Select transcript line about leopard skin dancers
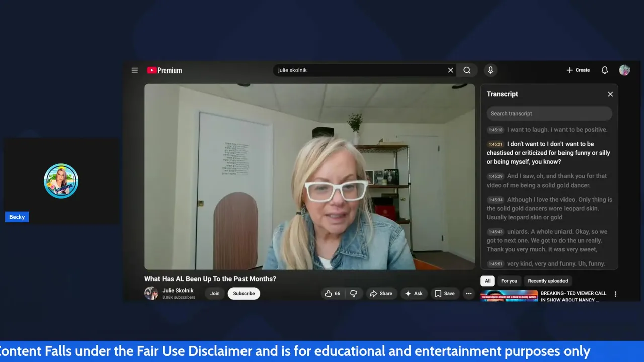Viewport: 644px width, 362px height. pyautogui.click(x=549, y=208)
